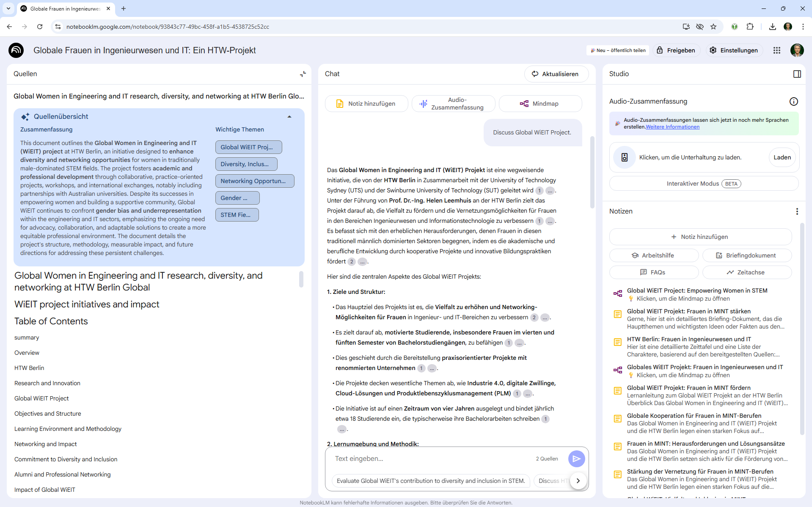
Task: Show next suggested questions arrow
Action: point(578,481)
